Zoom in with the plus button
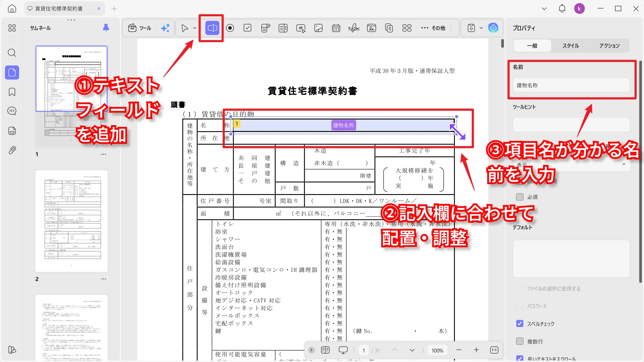Viewport: 644px width, 362px height. 477,350
